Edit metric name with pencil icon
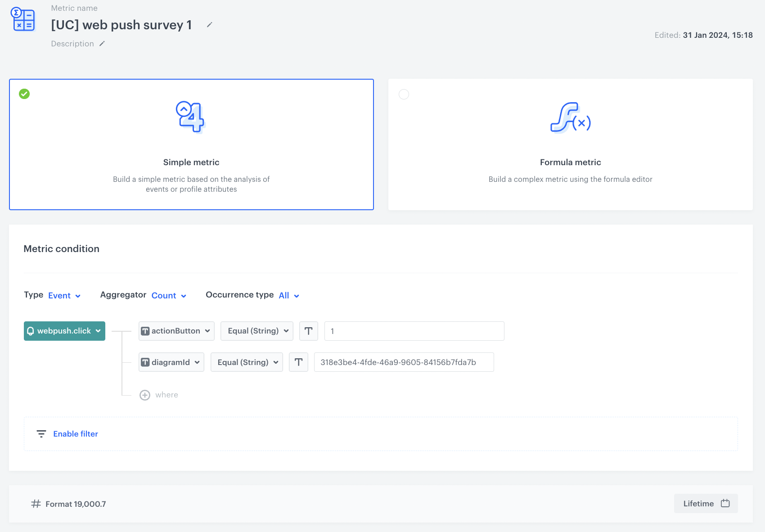765x532 pixels. (209, 25)
